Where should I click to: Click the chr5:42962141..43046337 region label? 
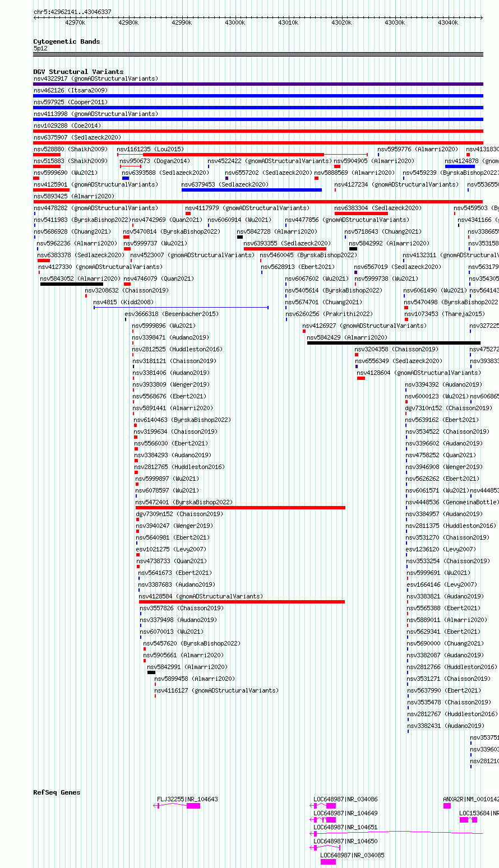point(72,12)
